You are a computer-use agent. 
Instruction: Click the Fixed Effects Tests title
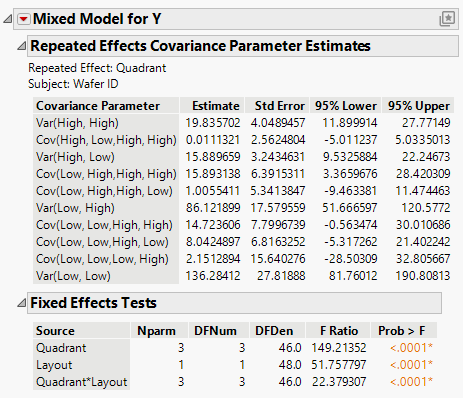(93, 303)
